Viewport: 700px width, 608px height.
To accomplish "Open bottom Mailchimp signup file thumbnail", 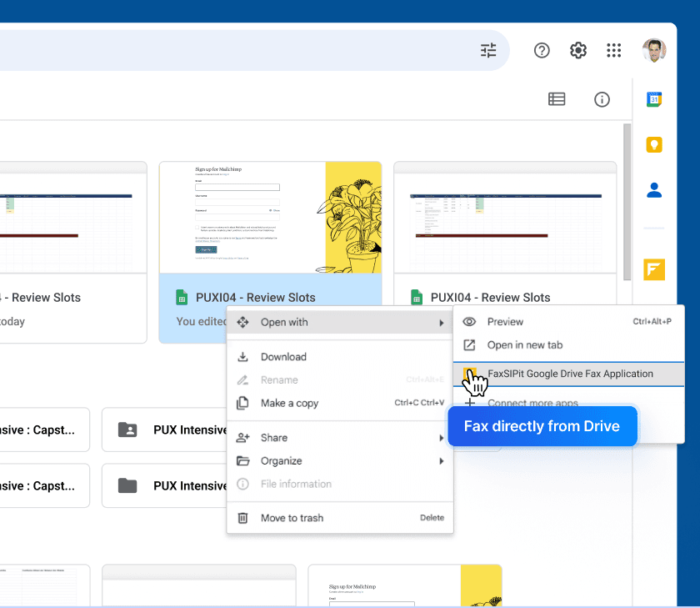I will 405,585.
